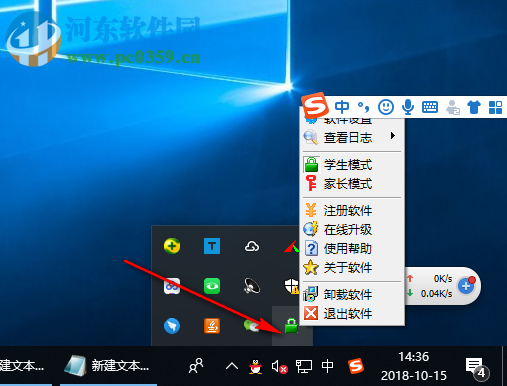Viewport: 507px width, 386px height.
Task: Choose 在线升级 in the context menu
Action: 352,230
